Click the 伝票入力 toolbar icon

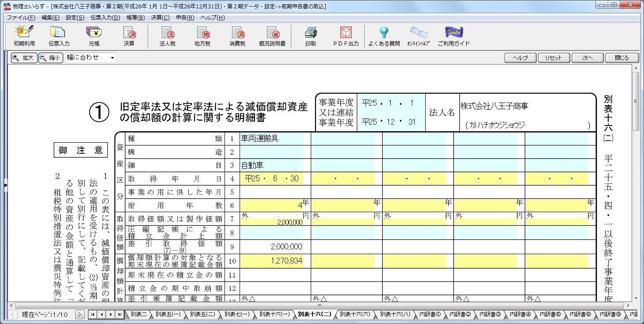pyautogui.click(x=59, y=36)
